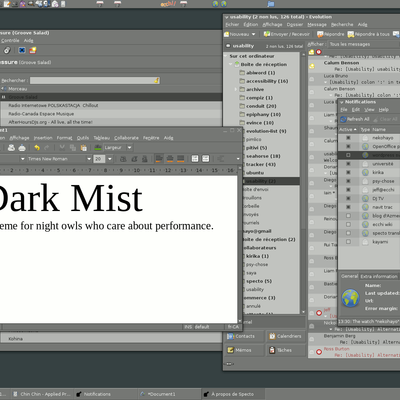The image size is (400, 400).
Task: Click the paste icon in AbiWord toolbar
Action: 84,148
